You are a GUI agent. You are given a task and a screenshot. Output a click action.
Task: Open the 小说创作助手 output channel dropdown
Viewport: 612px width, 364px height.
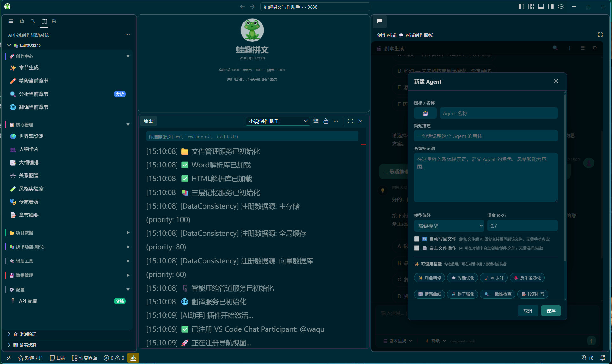[x=278, y=121]
